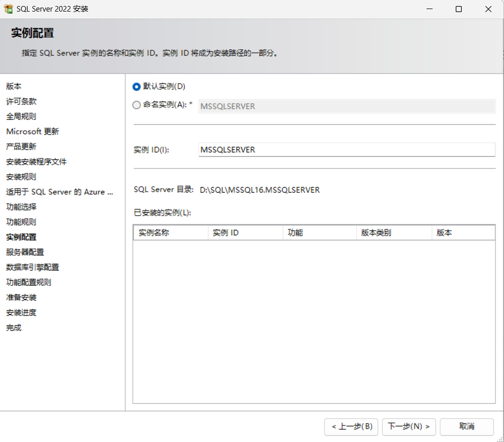Select the 适用于 SQL Server 的 Azure step

59,192
